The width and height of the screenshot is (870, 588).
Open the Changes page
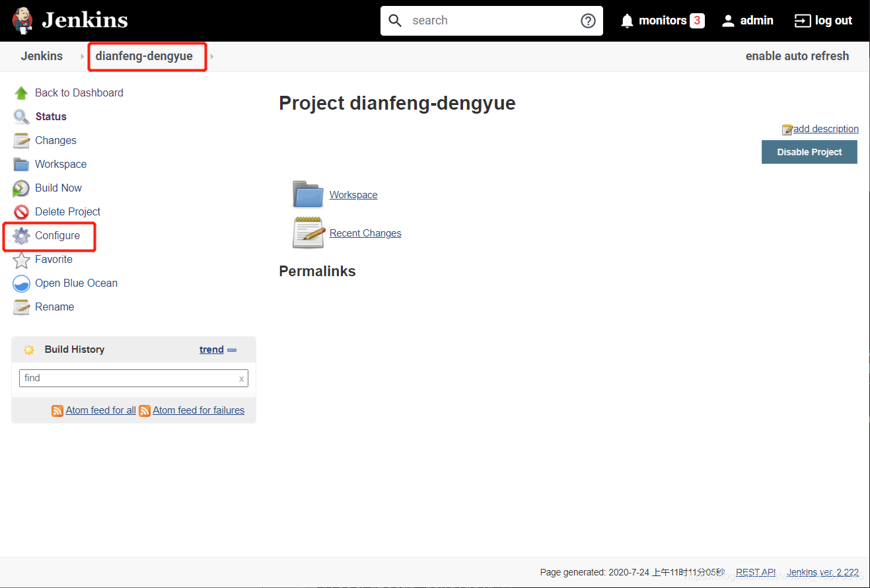55,141
